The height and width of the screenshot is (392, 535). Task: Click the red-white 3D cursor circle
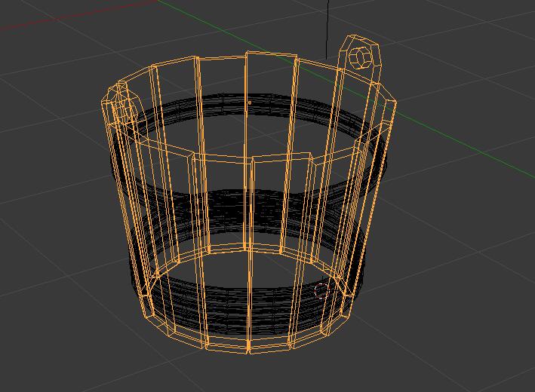click(321, 291)
